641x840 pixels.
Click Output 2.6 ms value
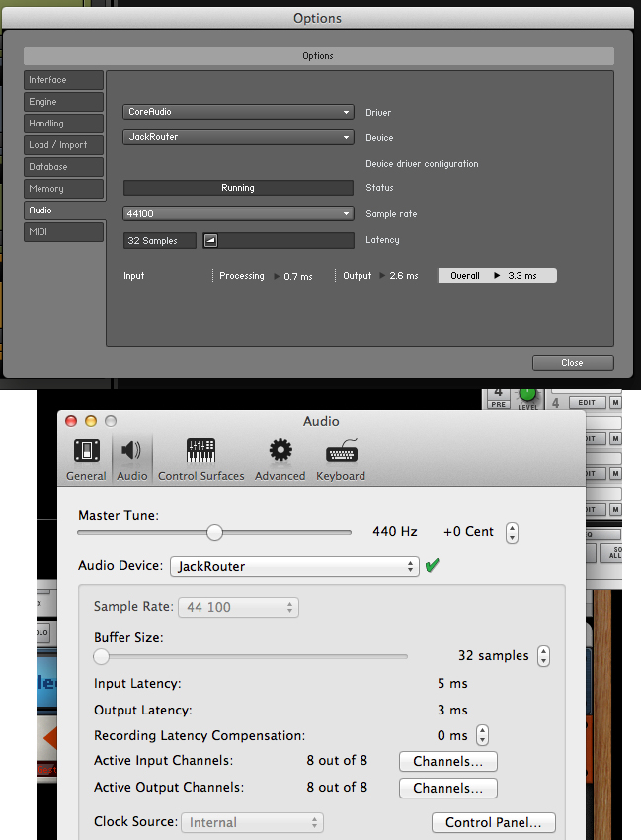point(404,276)
